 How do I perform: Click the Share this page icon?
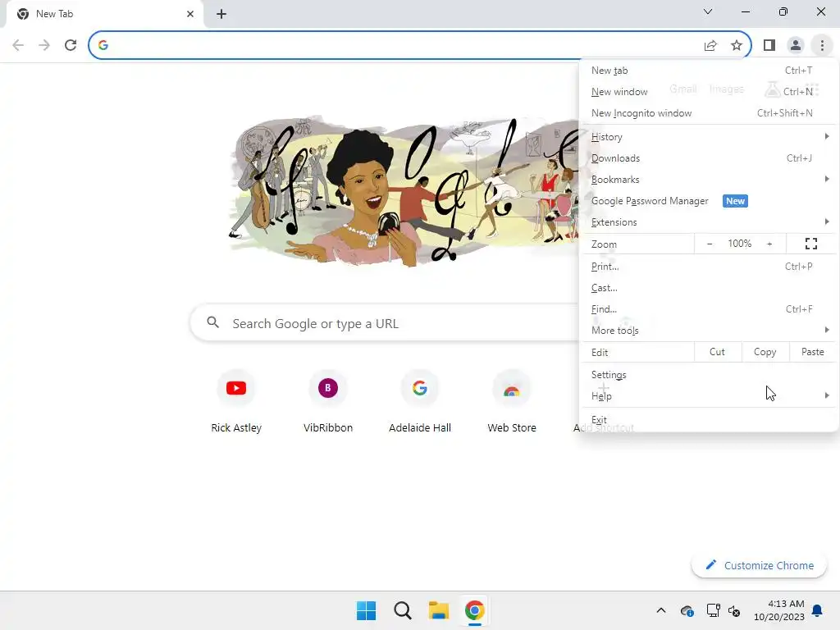(x=710, y=46)
